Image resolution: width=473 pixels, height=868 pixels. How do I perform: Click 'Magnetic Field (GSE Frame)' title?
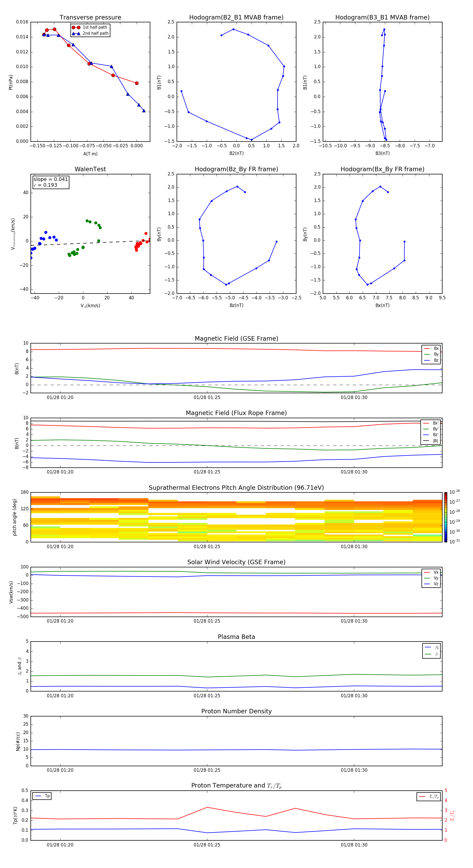click(x=236, y=339)
